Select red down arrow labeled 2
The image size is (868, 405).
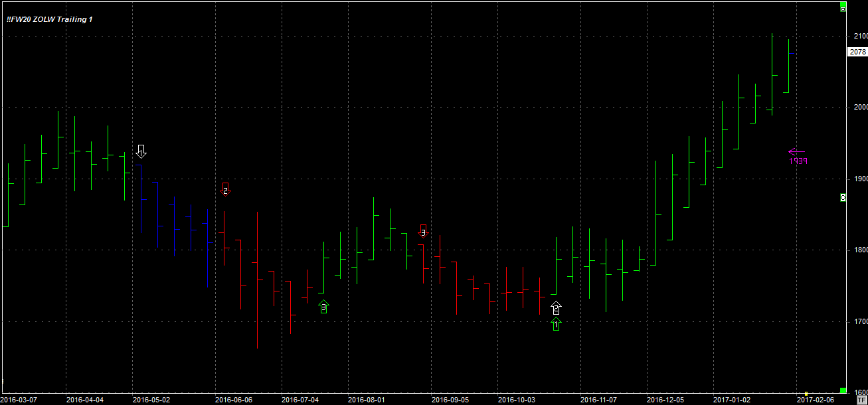[225, 191]
